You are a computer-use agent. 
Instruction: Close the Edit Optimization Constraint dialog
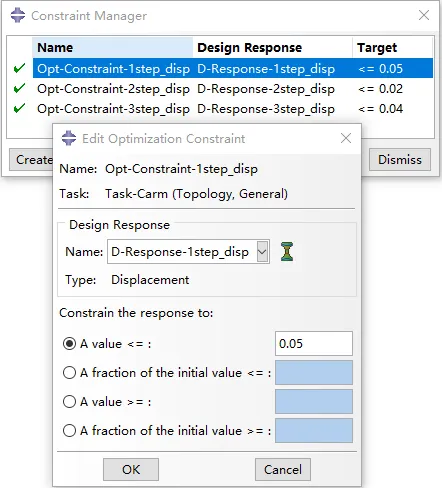point(346,138)
